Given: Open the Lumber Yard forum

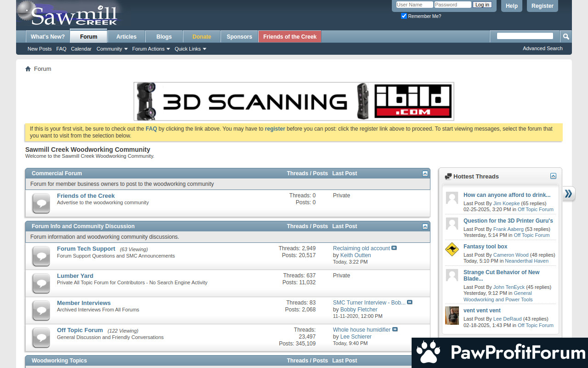Looking at the screenshot, I should click(x=75, y=276).
